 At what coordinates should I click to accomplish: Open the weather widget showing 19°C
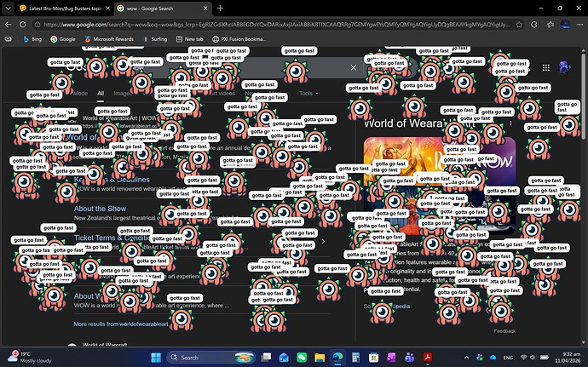[26, 357]
